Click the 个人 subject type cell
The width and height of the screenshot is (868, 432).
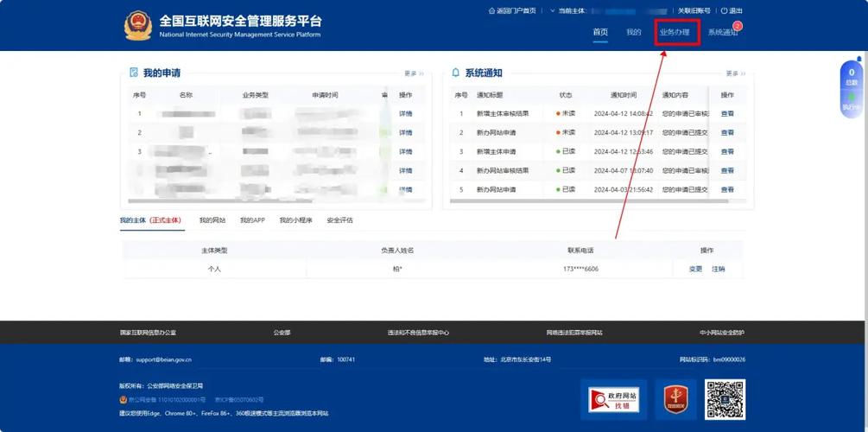point(214,269)
